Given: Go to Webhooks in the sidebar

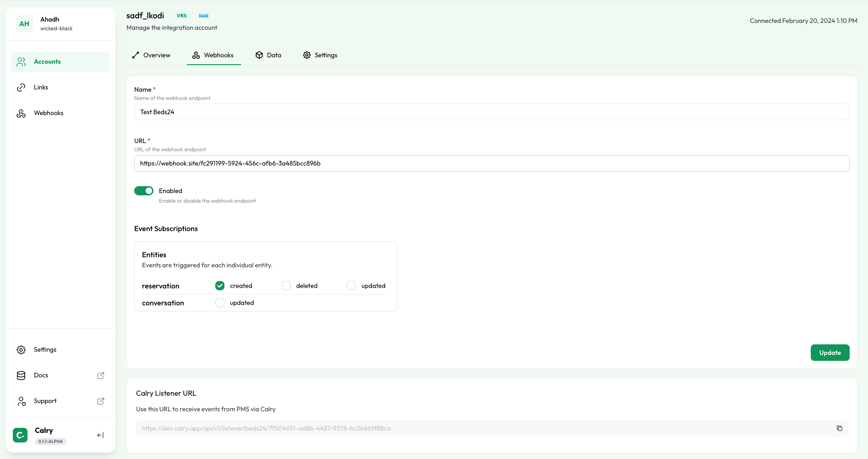Looking at the screenshot, I should pos(60,113).
